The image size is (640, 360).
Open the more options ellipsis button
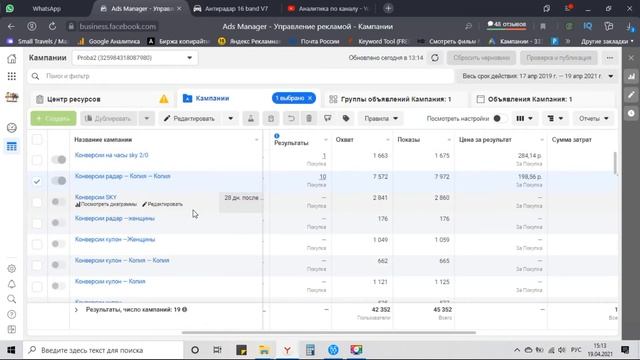pos(610,58)
